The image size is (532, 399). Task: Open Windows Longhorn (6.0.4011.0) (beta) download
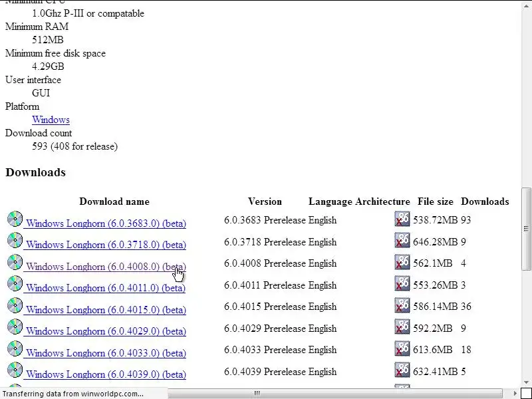pos(106,288)
